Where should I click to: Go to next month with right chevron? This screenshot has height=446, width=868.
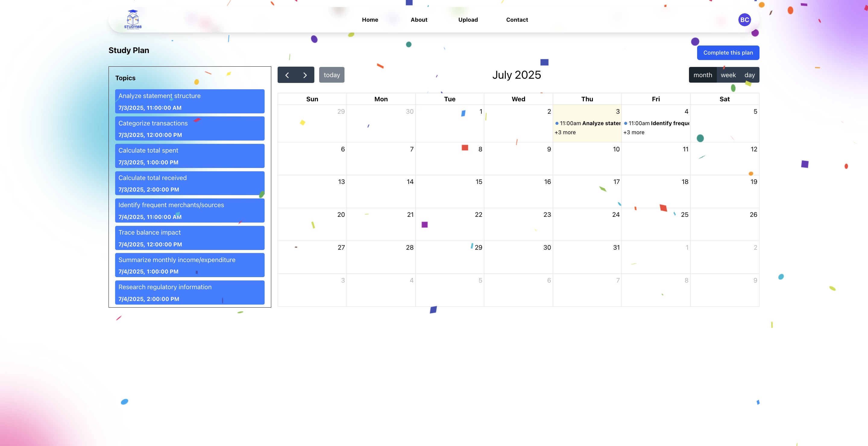click(x=305, y=75)
